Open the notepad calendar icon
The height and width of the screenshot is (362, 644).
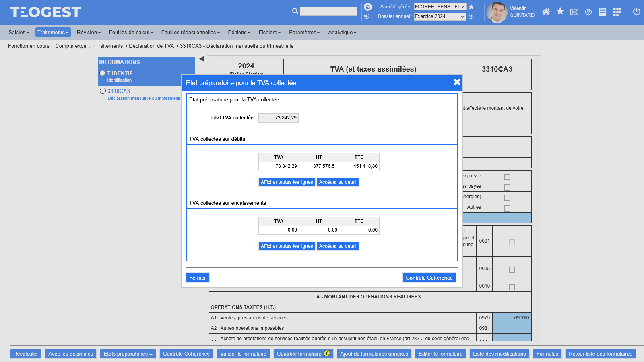click(602, 12)
